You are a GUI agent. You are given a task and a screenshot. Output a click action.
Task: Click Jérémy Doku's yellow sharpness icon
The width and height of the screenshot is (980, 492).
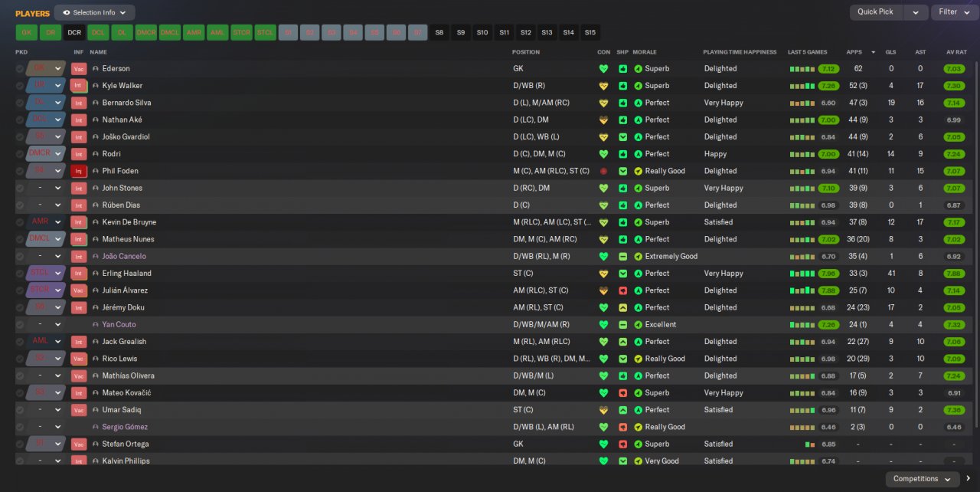tap(622, 308)
